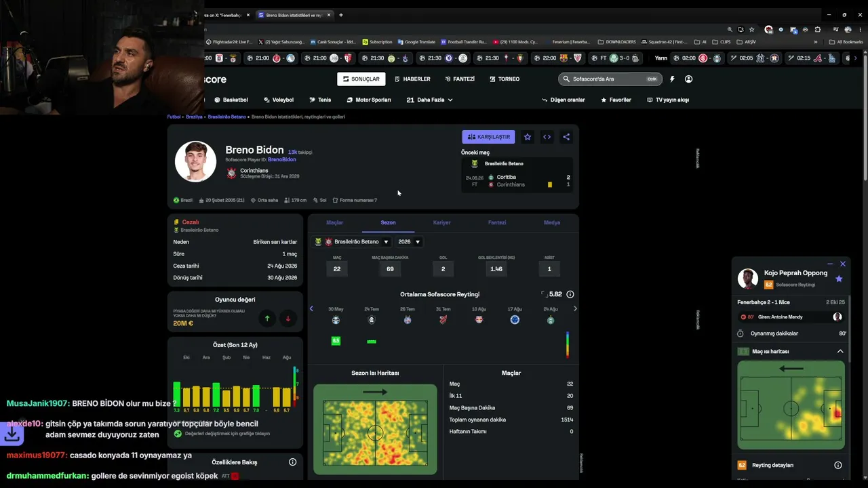Open the HABERLER navigation item

(412, 79)
